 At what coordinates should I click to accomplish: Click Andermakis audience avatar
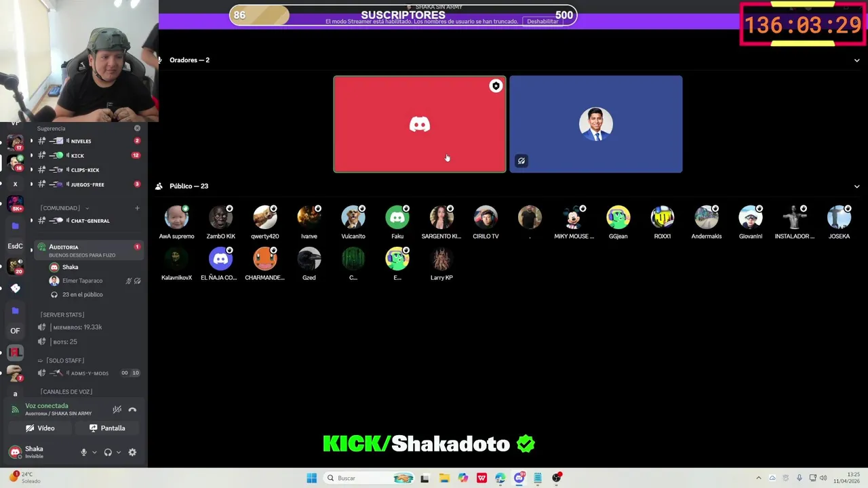tap(706, 218)
